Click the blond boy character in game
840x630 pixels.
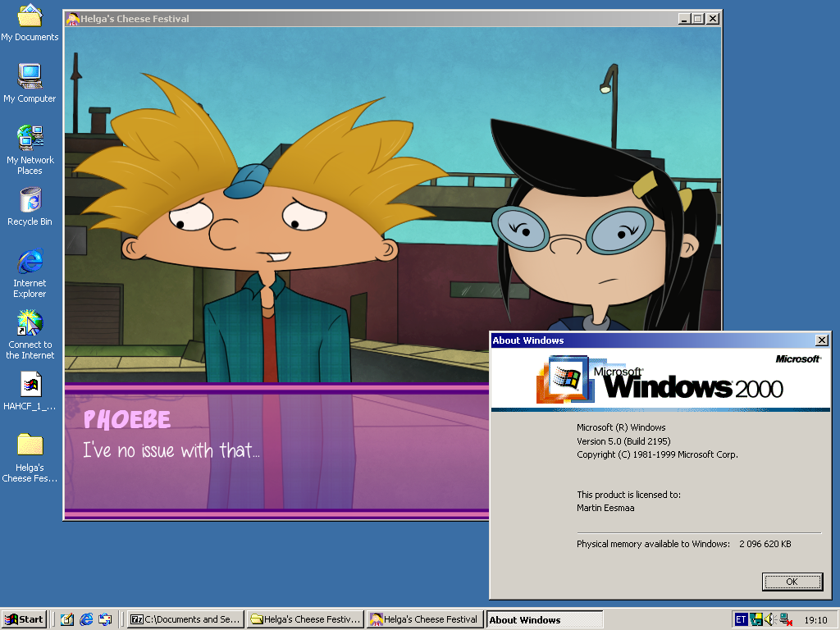[x=260, y=231]
